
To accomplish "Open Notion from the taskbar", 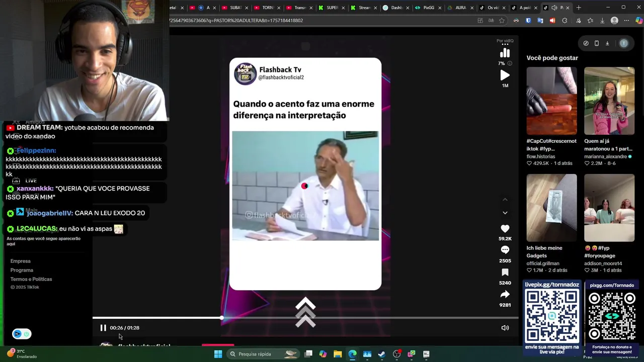I will pyautogui.click(x=426, y=354).
